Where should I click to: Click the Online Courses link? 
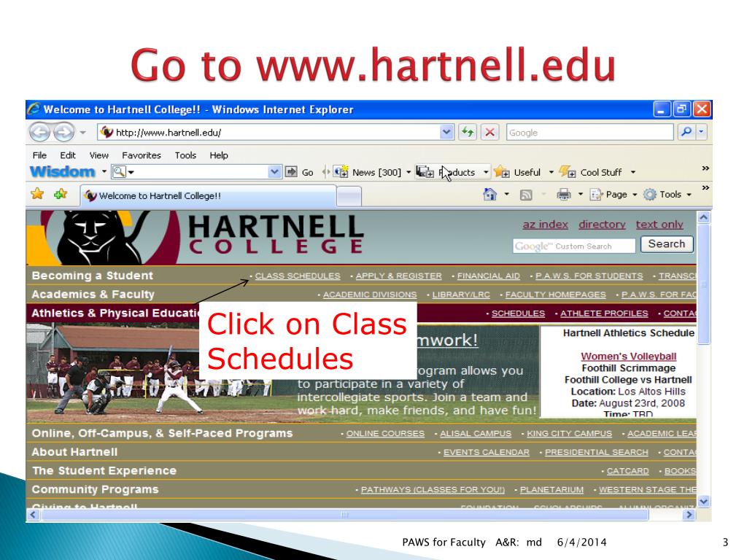(x=385, y=433)
